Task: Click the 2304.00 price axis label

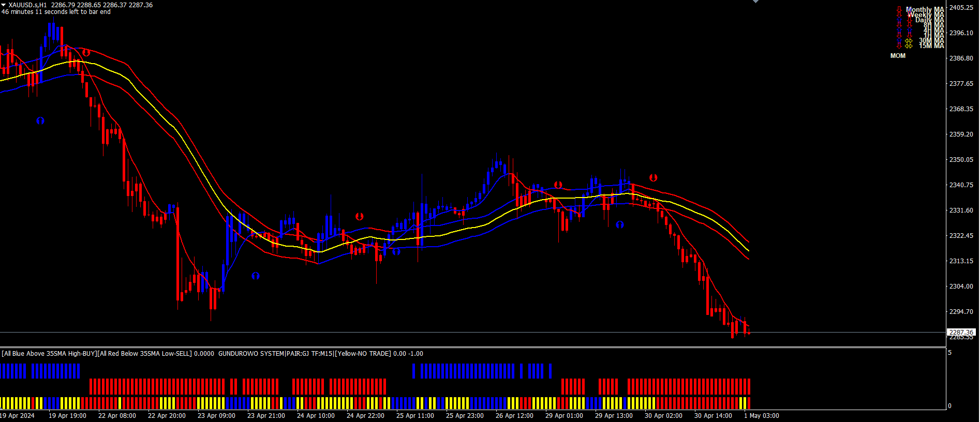Action: point(961,287)
